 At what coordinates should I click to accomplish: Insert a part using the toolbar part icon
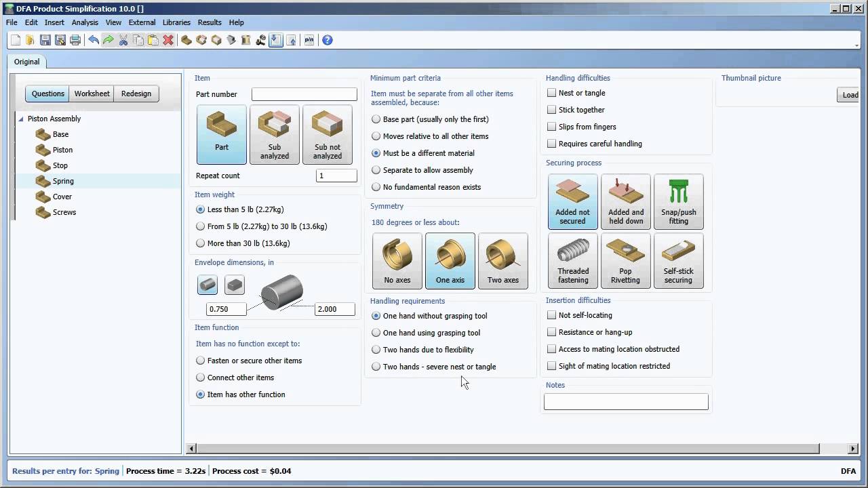pyautogui.click(x=186, y=40)
